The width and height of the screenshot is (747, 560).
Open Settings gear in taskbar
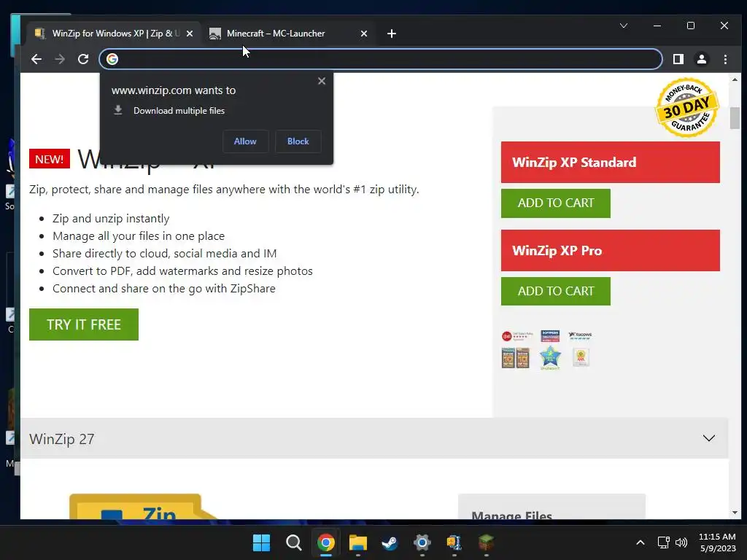(422, 542)
